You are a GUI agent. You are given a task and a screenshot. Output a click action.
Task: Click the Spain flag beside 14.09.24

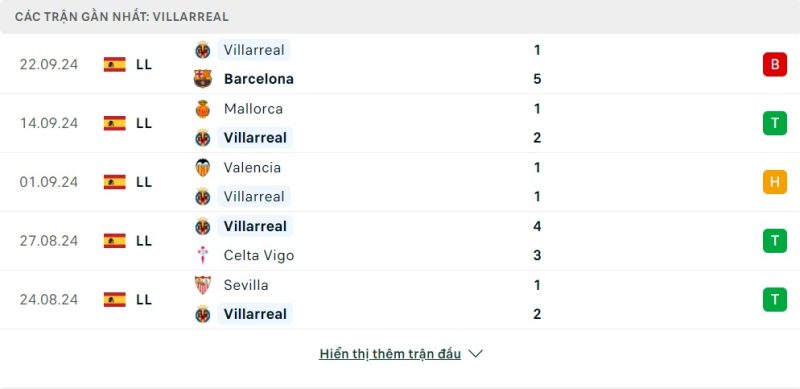(x=115, y=123)
